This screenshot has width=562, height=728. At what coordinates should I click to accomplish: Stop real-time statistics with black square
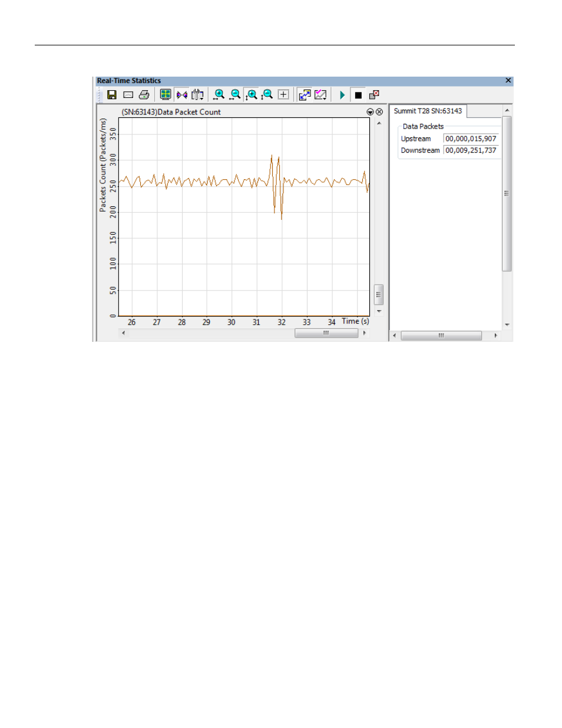pos(358,95)
